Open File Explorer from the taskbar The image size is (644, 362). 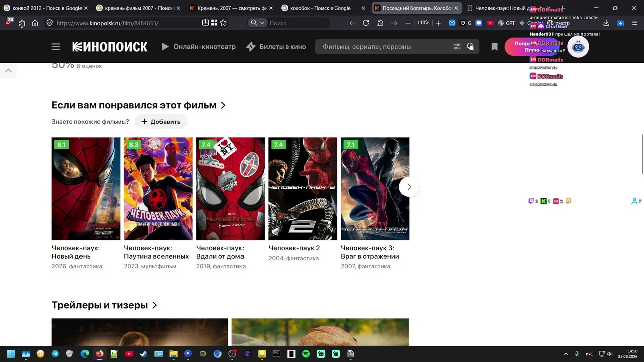click(173, 354)
